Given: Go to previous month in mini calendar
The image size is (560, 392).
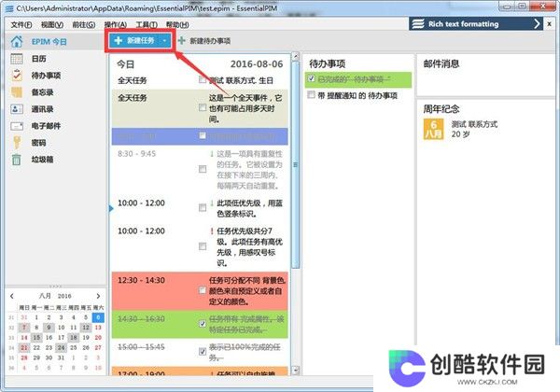Looking at the screenshot, I should pos(12,296).
